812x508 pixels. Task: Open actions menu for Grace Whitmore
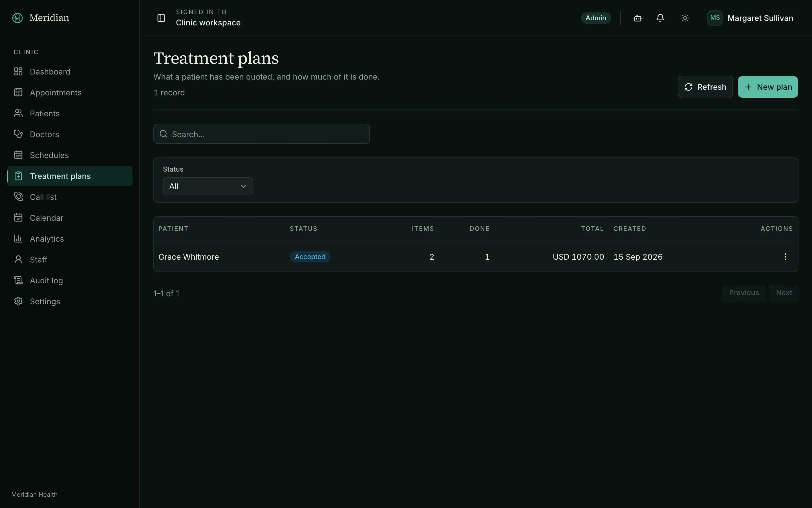point(785,257)
